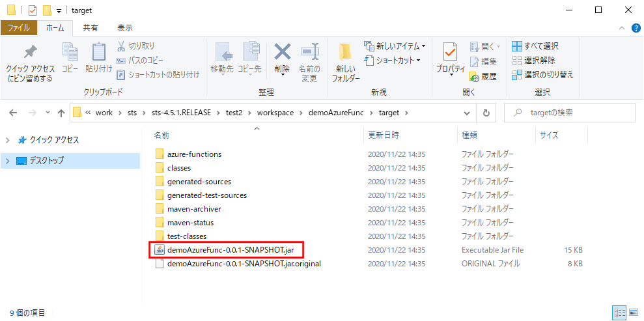Screen dimensions: 644x321
Task: Open History (履歴) ribbon command
Action: point(483,76)
